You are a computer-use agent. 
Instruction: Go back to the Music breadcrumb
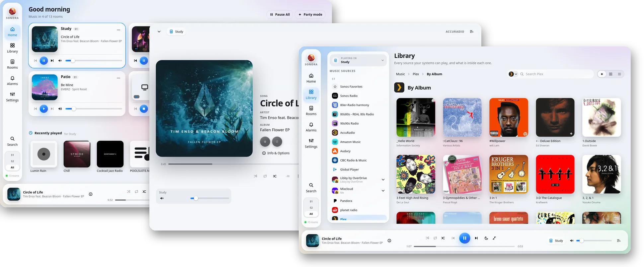click(400, 74)
